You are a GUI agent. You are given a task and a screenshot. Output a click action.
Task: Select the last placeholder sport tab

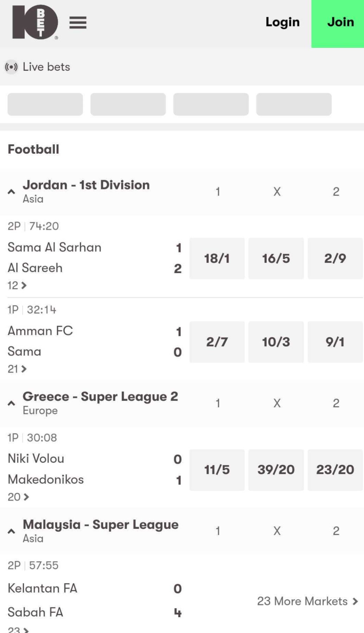coord(294,104)
